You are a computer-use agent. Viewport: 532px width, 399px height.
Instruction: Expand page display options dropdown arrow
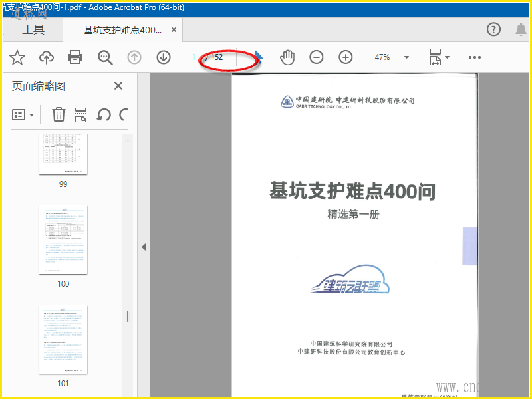pos(447,57)
